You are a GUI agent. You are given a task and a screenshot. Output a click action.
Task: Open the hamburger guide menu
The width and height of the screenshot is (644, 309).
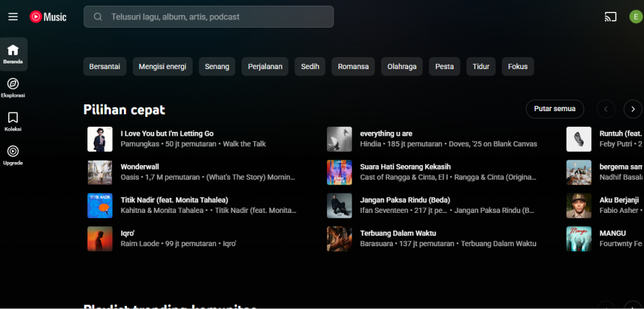click(x=13, y=17)
